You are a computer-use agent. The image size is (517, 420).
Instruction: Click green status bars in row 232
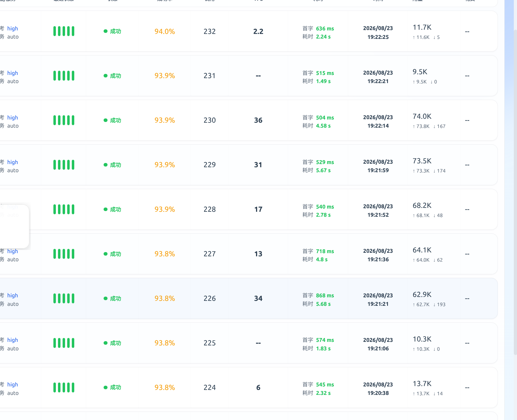pyautogui.click(x=64, y=31)
